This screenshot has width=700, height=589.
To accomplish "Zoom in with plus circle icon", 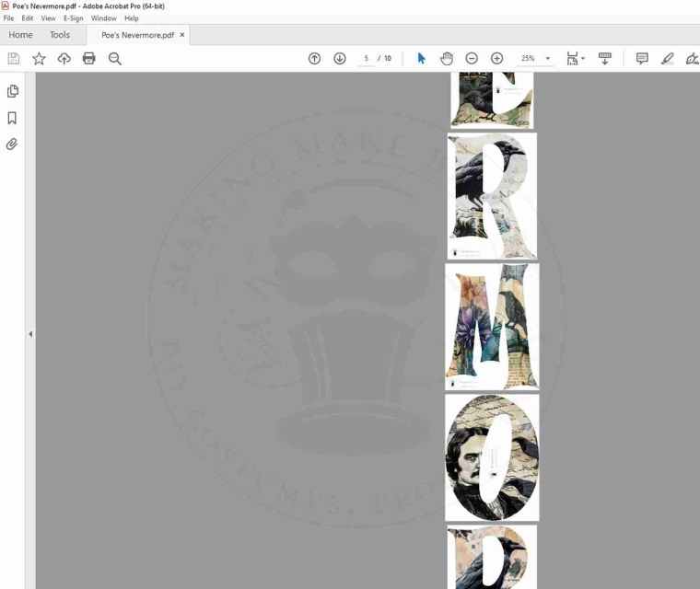I will tap(496, 59).
